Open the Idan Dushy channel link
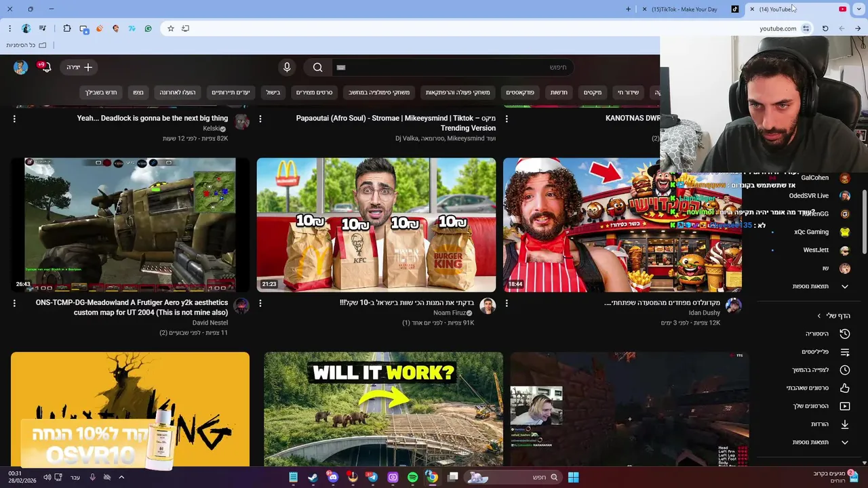Screen dimensions: 868x488 coord(704,312)
